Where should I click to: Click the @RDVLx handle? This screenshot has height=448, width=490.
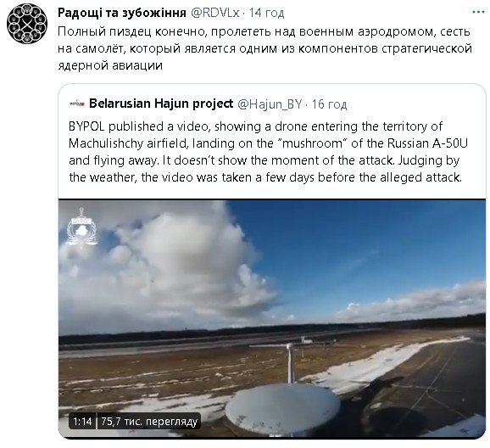point(214,13)
